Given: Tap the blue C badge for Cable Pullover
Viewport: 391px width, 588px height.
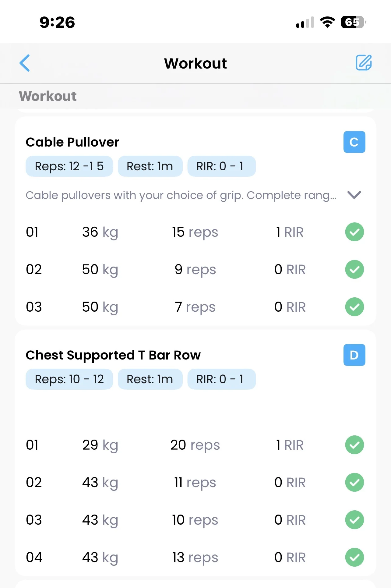Looking at the screenshot, I should point(354,142).
